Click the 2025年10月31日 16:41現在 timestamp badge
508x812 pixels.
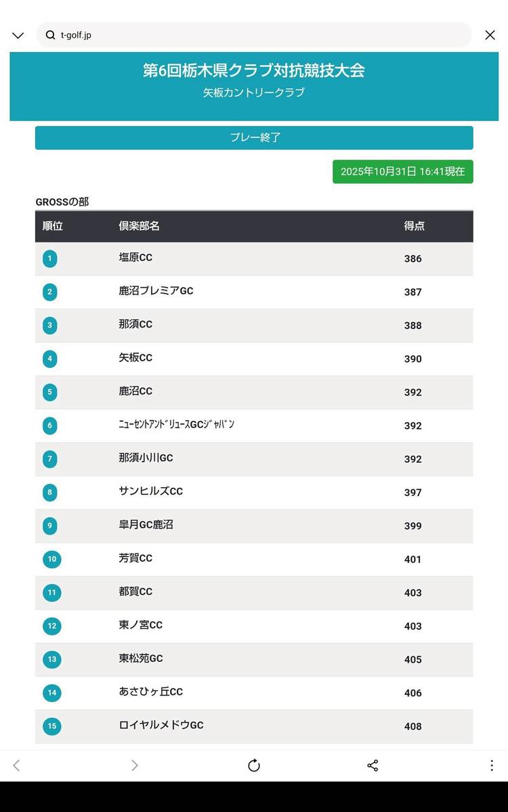[402, 172]
